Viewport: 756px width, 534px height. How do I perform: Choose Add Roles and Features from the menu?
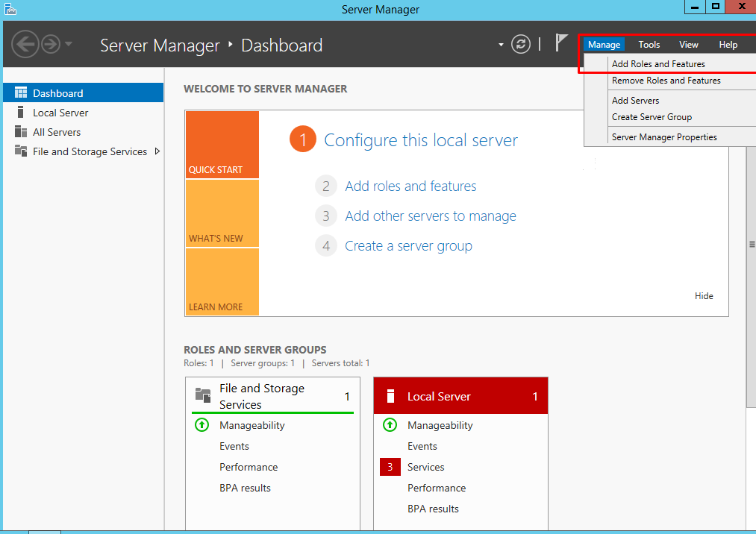point(670,64)
